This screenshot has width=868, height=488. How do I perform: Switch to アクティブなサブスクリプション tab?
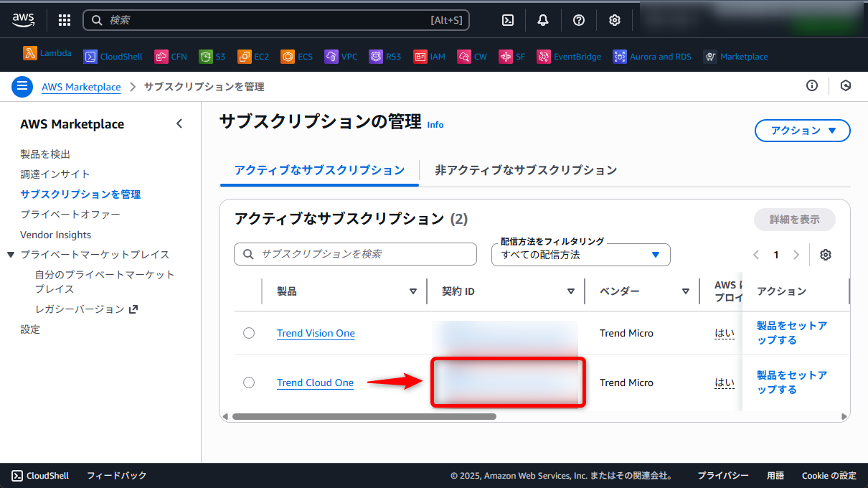(319, 170)
